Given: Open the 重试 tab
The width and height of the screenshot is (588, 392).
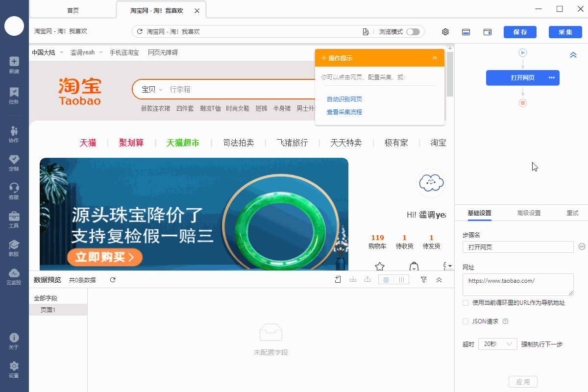Looking at the screenshot, I should tap(572, 213).
